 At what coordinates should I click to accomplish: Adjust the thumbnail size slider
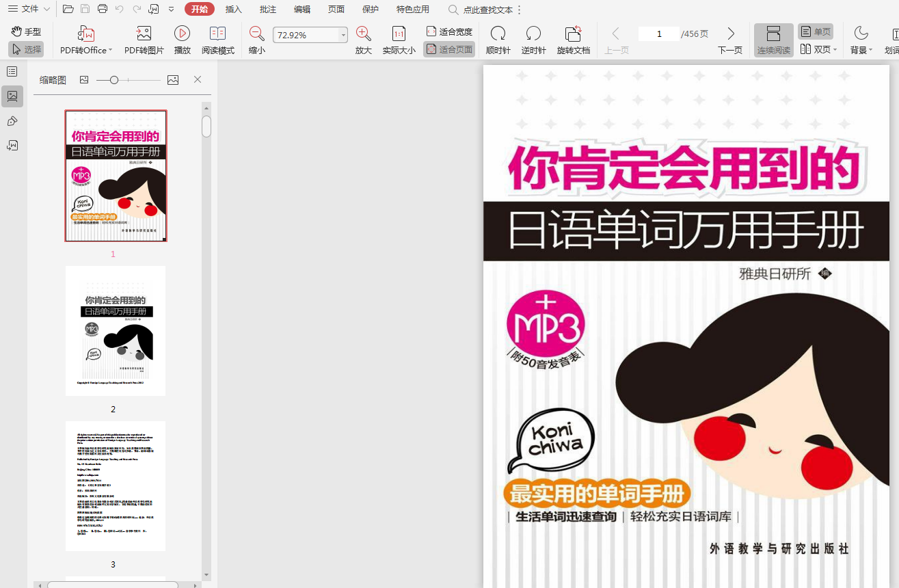114,80
